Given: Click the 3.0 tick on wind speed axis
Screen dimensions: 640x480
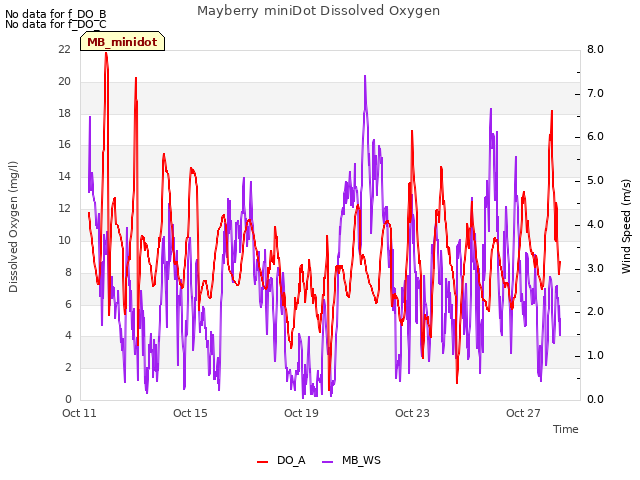Looking at the screenshot, I should click(x=595, y=268).
